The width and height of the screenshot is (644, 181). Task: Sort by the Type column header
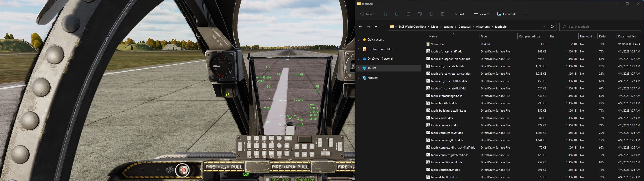point(498,36)
